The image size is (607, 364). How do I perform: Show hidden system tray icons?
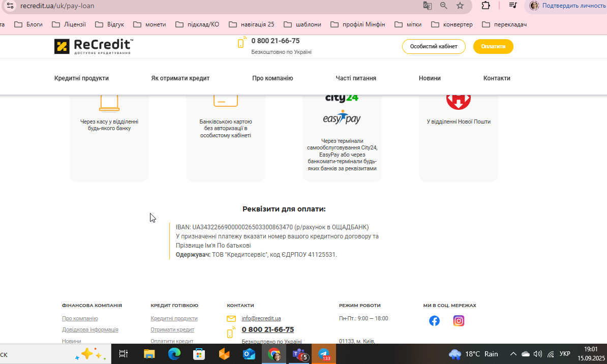click(513, 354)
